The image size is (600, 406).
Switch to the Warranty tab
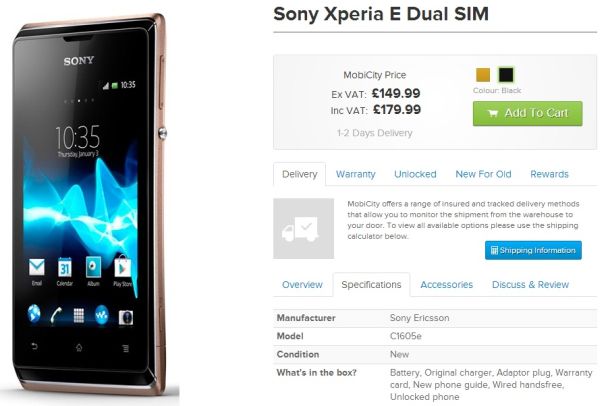click(355, 174)
